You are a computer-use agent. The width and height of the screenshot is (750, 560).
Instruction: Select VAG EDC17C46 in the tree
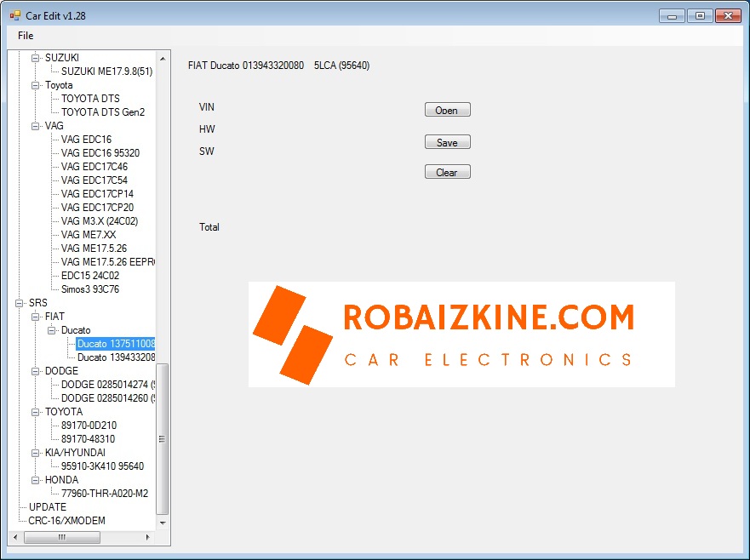click(94, 167)
